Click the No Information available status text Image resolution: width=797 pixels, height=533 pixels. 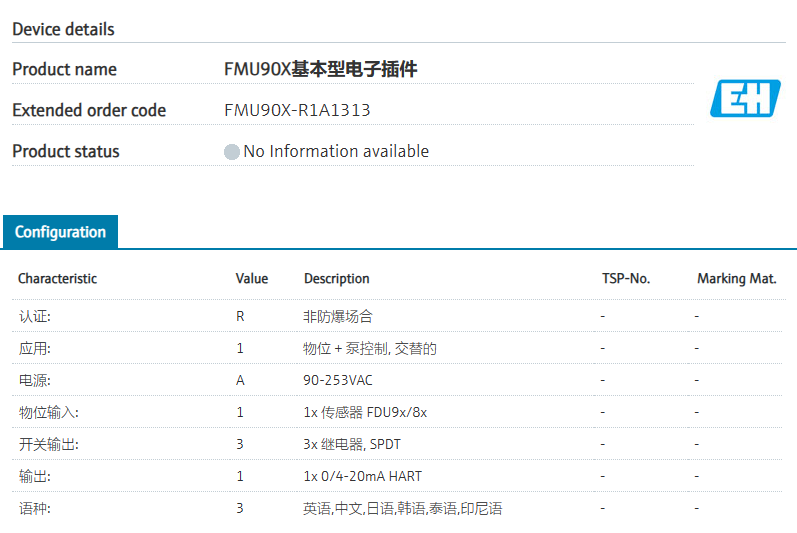tap(336, 152)
